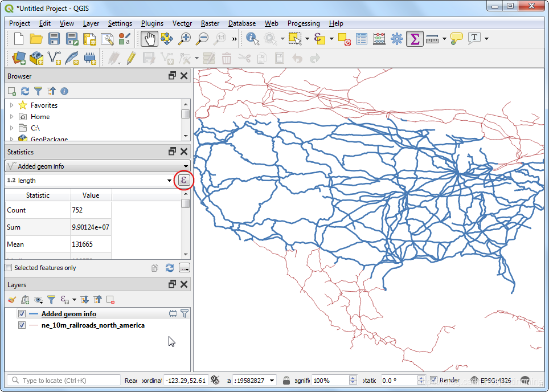Open the Database menu
Image resolution: width=549 pixels, height=392 pixels.
click(242, 23)
